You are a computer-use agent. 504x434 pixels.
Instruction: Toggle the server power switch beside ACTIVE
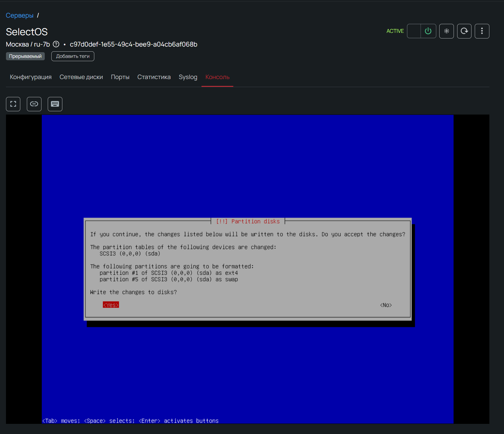coord(414,31)
